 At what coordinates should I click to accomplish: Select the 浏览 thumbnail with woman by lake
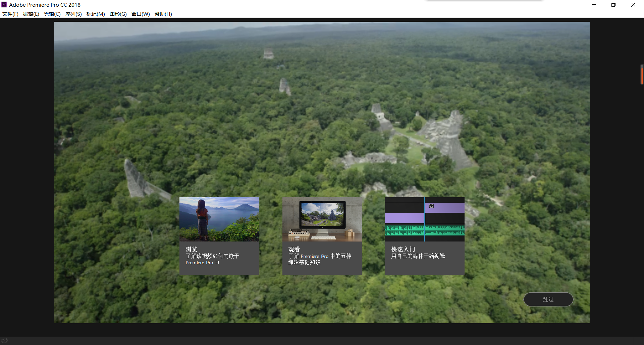click(219, 219)
